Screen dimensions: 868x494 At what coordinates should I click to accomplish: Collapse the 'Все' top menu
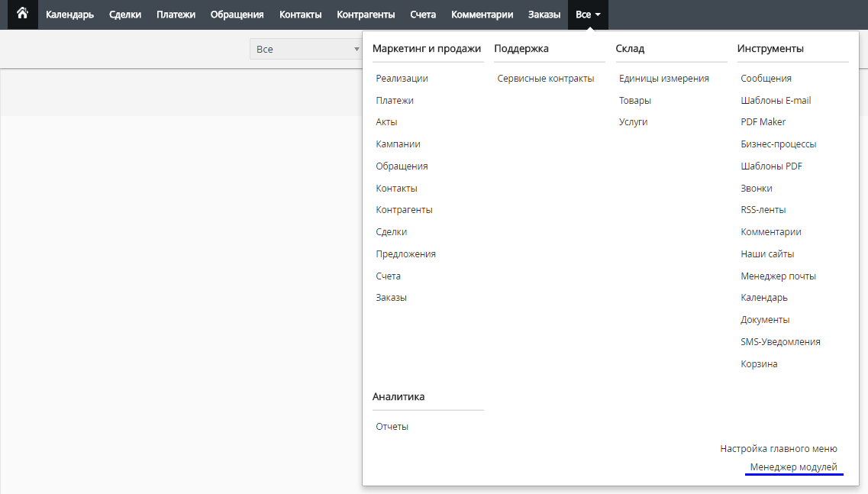pyautogui.click(x=588, y=15)
